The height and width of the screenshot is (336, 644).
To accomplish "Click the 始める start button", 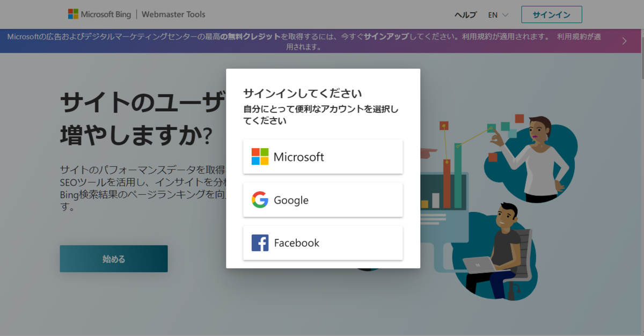I will coord(114,259).
